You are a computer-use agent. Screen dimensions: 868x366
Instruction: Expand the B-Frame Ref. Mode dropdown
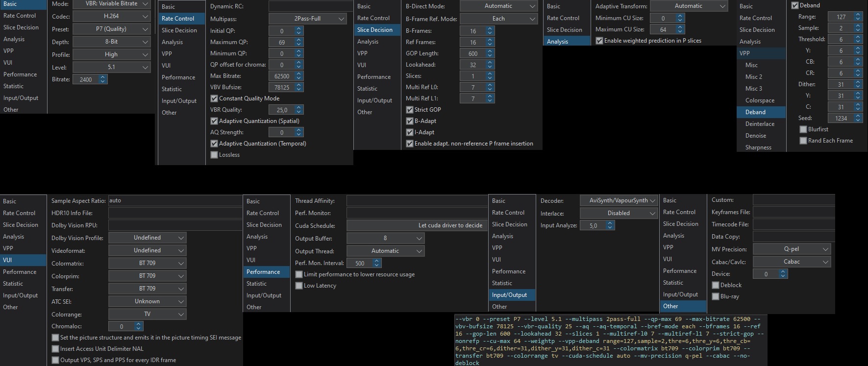(x=498, y=19)
